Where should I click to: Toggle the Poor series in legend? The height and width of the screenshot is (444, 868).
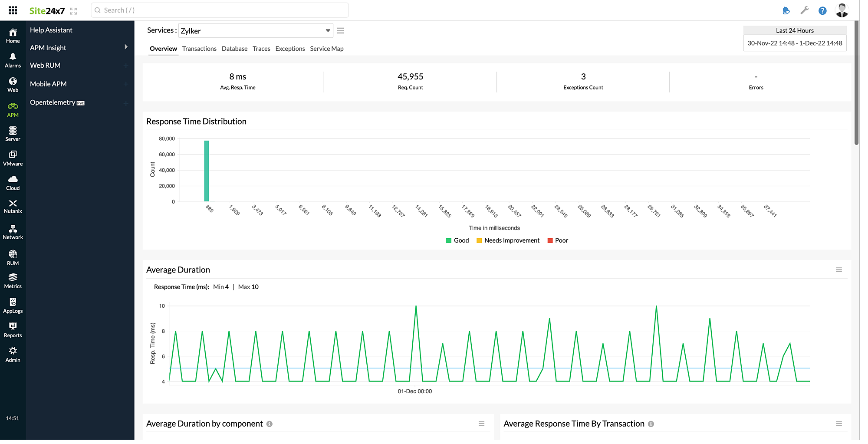click(x=558, y=240)
